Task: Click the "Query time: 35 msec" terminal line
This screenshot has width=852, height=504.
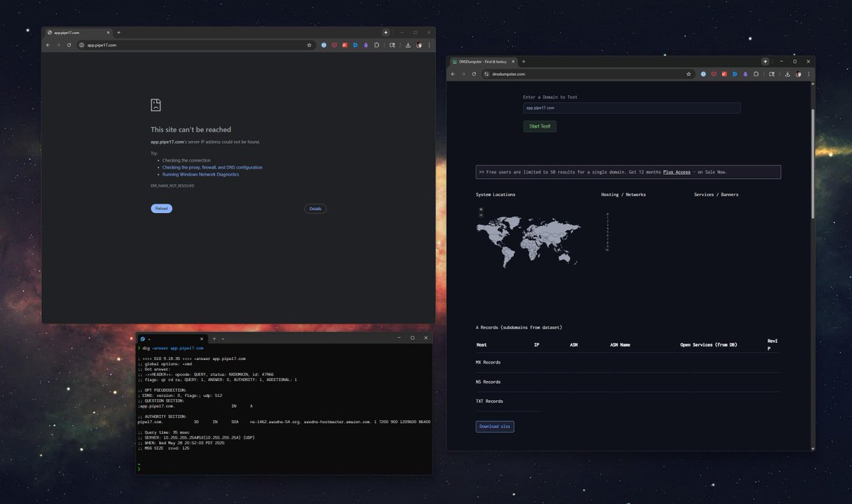Action: coord(165,432)
